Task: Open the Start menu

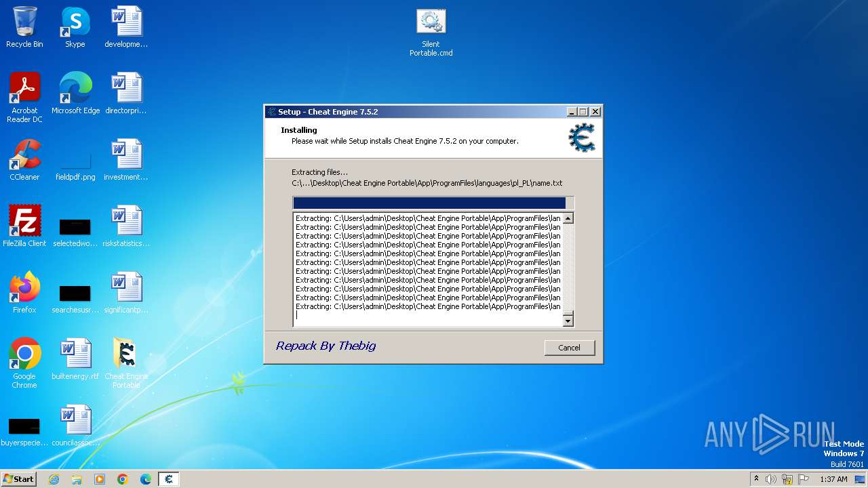Action: [x=19, y=479]
